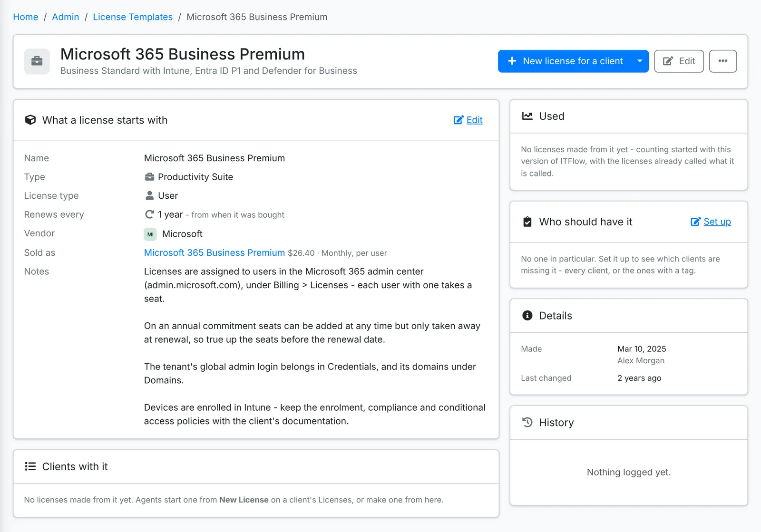Click the 'Productivity Suite' type value
Image resolution: width=761 pixels, height=532 pixels.
click(195, 177)
